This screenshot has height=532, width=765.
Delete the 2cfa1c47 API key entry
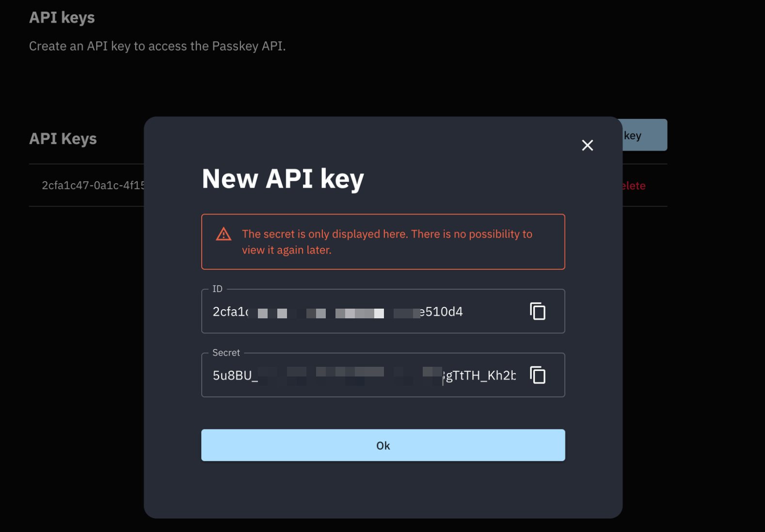pos(633,186)
